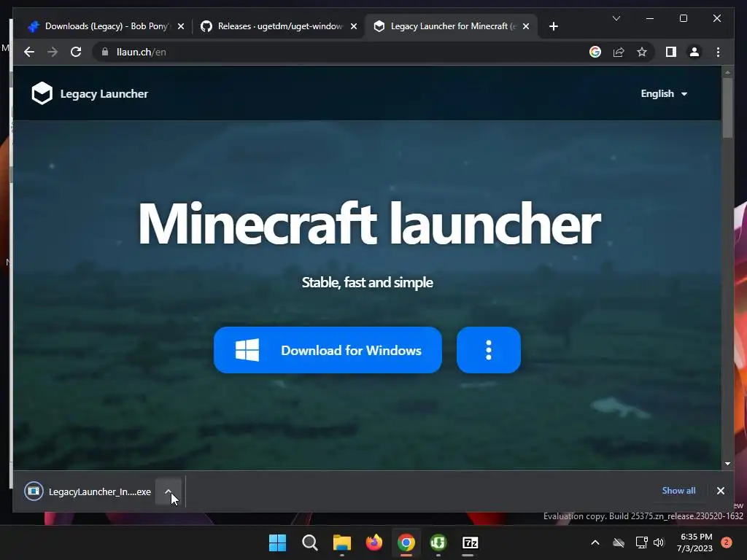
Task: Click the scrollbar down arrow
Action: click(x=727, y=463)
